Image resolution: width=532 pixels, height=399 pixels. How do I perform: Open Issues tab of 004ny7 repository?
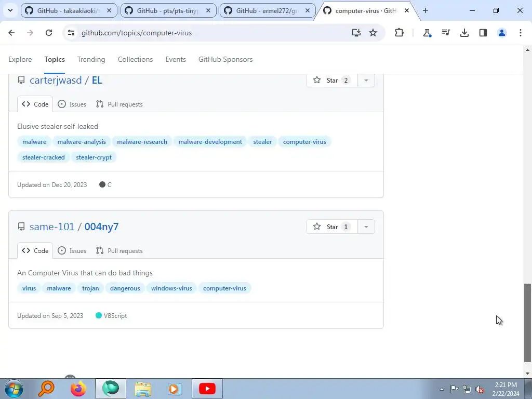point(72,251)
